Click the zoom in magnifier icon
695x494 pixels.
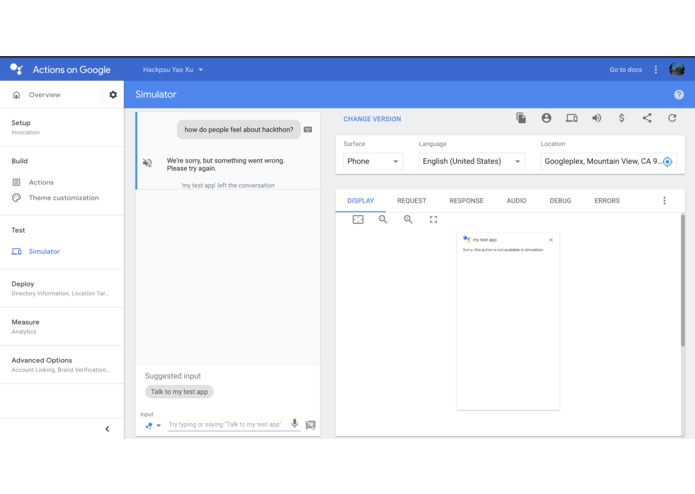[408, 219]
